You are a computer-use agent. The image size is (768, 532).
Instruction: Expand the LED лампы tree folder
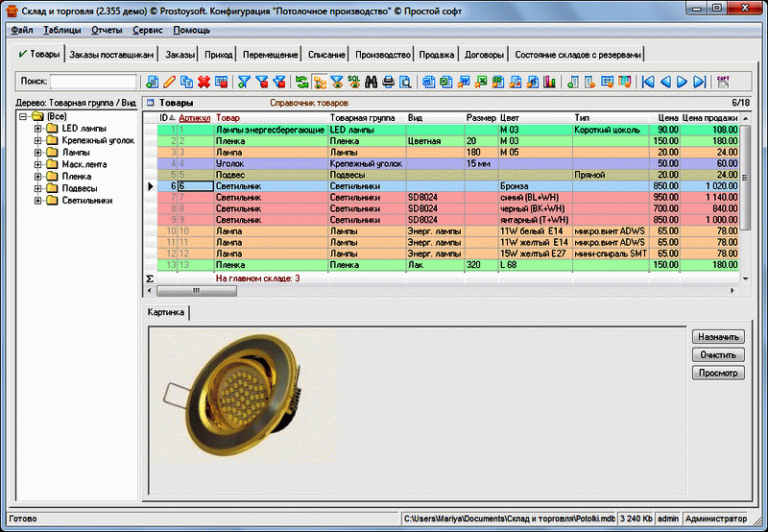click(x=37, y=129)
